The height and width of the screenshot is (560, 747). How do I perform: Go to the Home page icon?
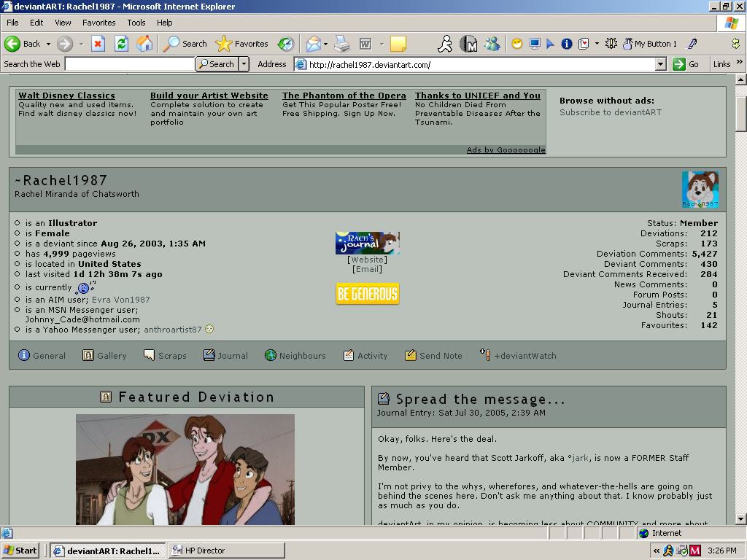pos(144,44)
